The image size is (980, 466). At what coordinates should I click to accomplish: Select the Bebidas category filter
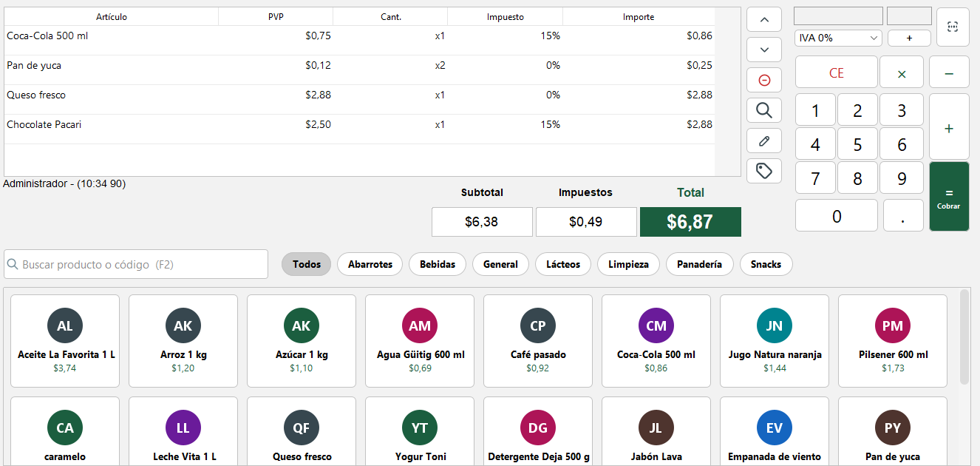pos(438,264)
